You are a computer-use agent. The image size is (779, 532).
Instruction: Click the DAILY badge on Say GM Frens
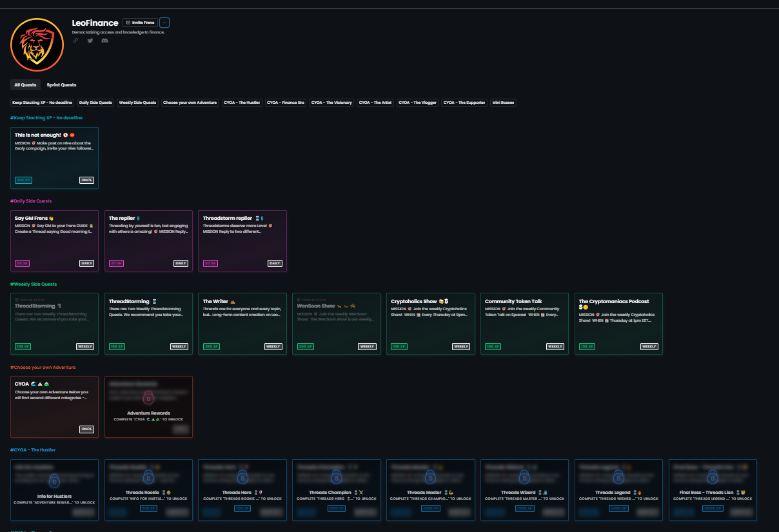click(x=86, y=263)
